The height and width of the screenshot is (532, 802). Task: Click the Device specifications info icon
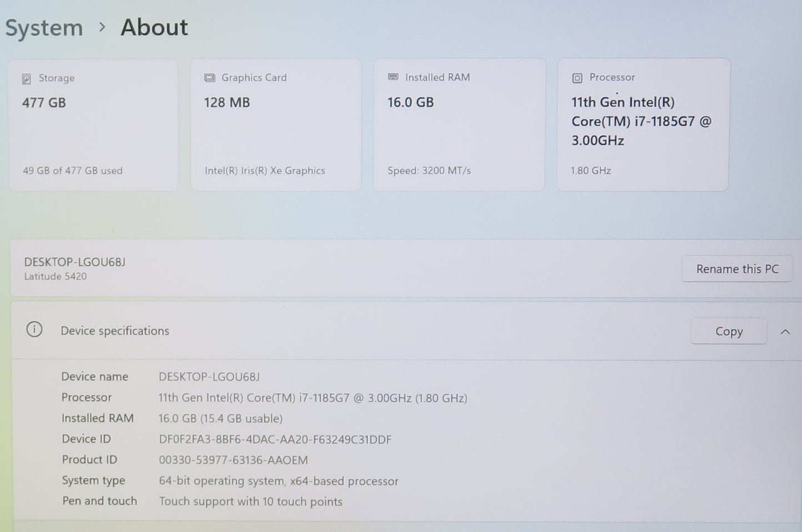[34, 330]
